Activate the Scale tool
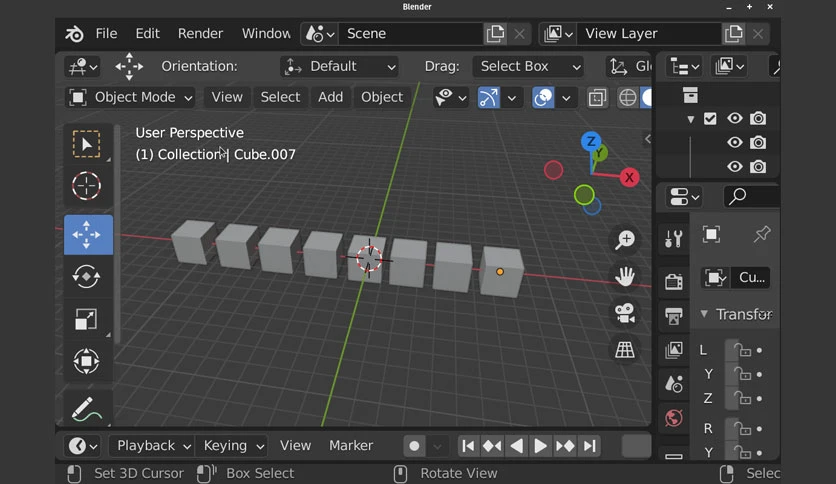 pyautogui.click(x=86, y=319)
